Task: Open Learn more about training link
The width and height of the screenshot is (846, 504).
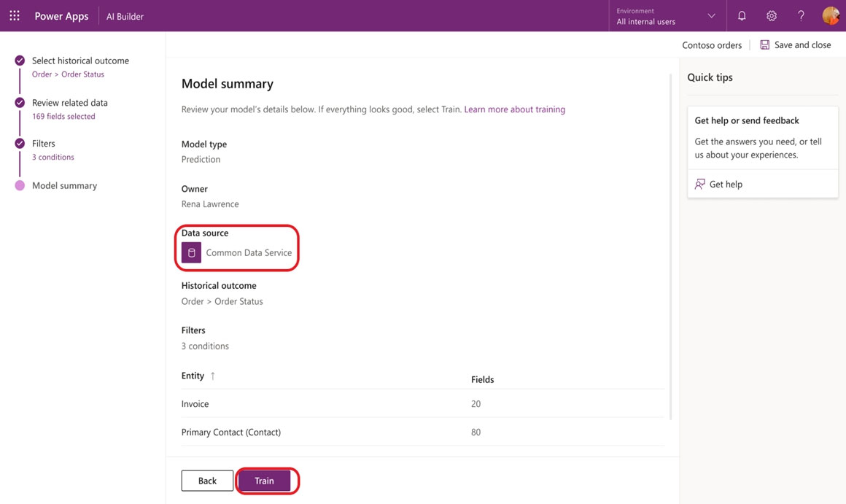Action: click(x=514, y=109)
